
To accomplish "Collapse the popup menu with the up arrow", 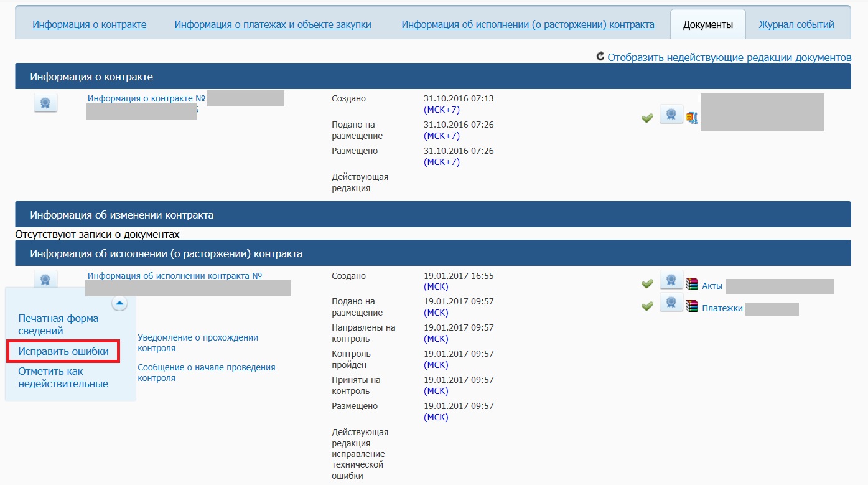I will tap(119, 303).
